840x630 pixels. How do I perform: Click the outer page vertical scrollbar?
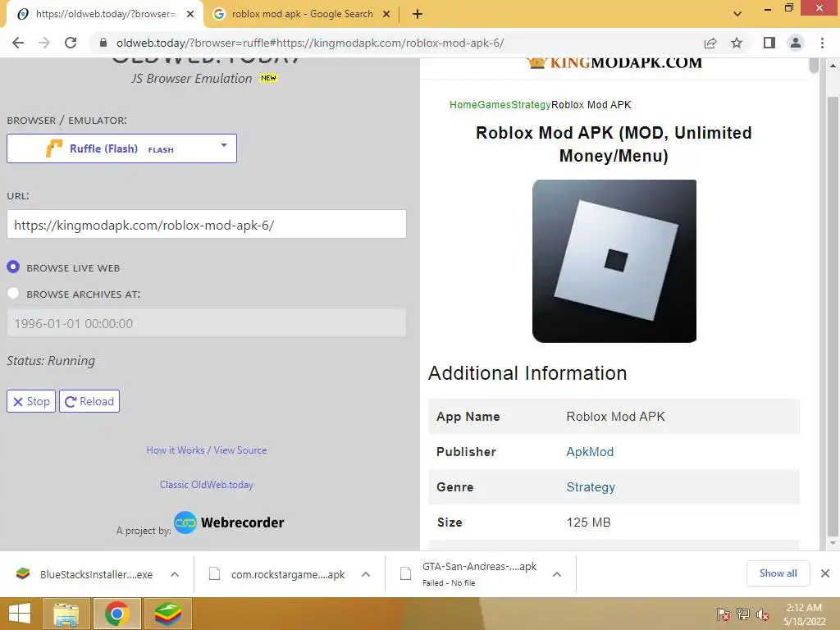(833, 316)
